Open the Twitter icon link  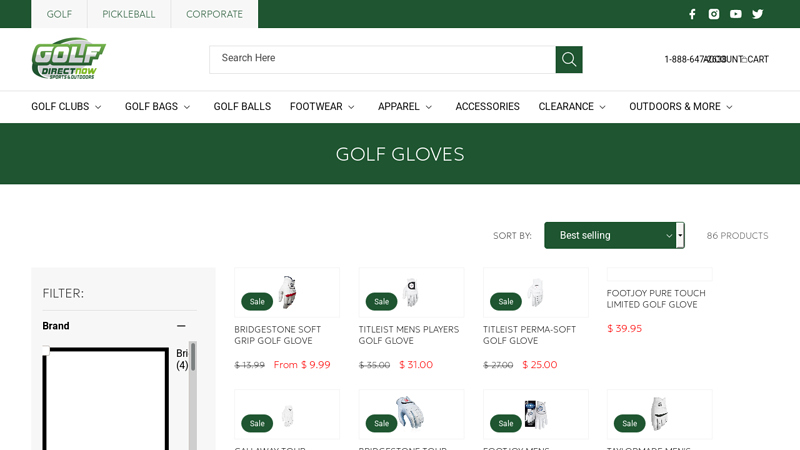[x=758, y=14]
